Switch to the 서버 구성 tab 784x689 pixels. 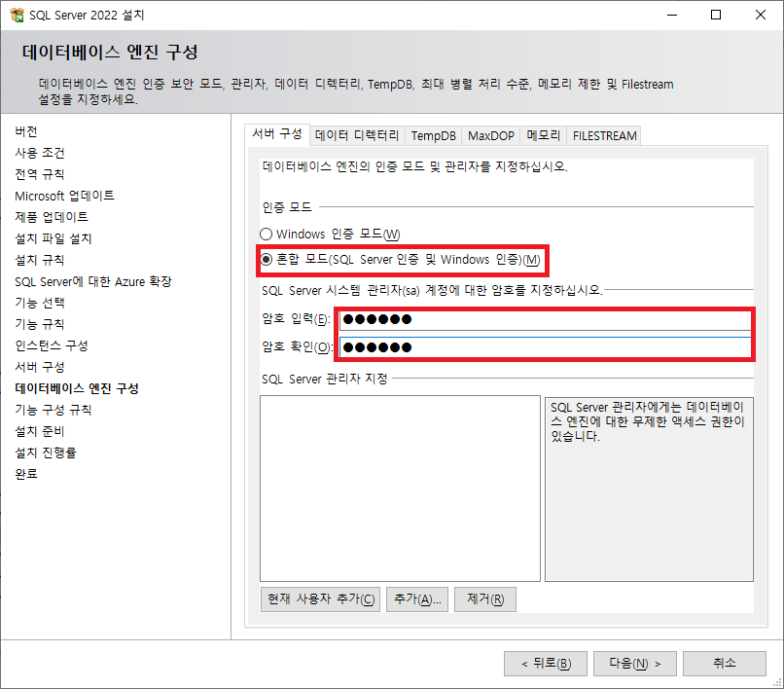pos(277,134)
